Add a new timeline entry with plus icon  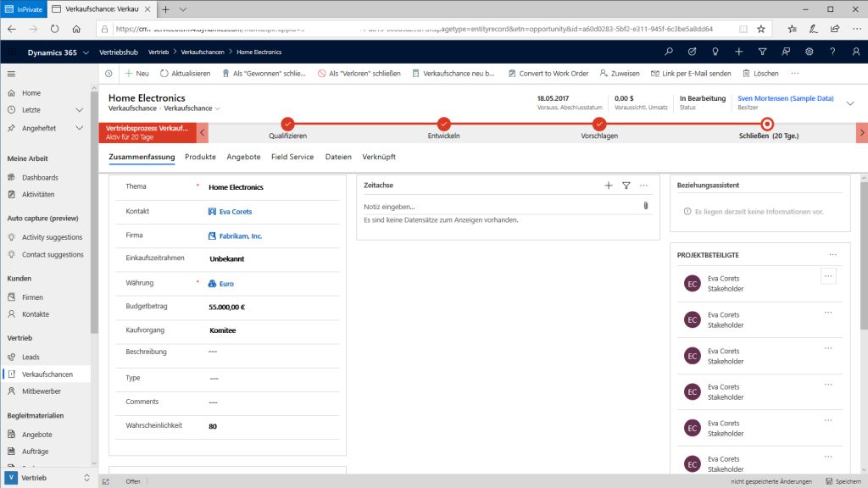pos(609,185)
